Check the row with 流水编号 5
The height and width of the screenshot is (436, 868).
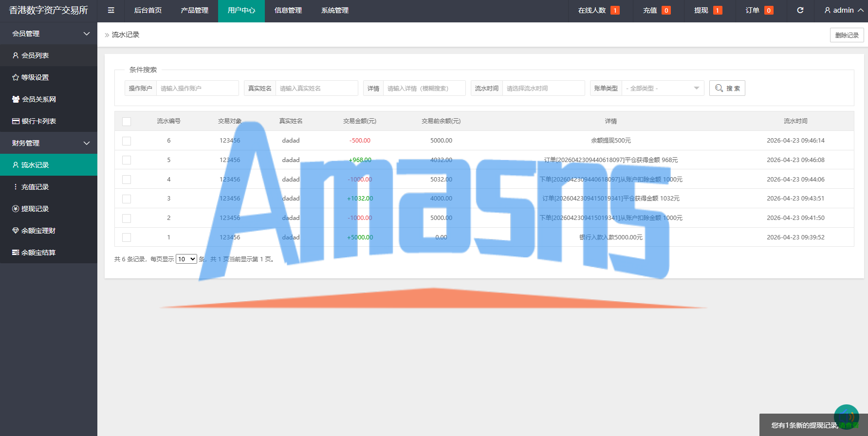pos(127,160)
